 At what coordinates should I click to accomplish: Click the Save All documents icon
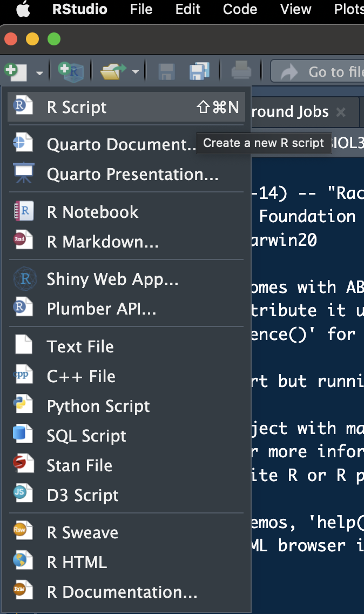pos(199,72)
